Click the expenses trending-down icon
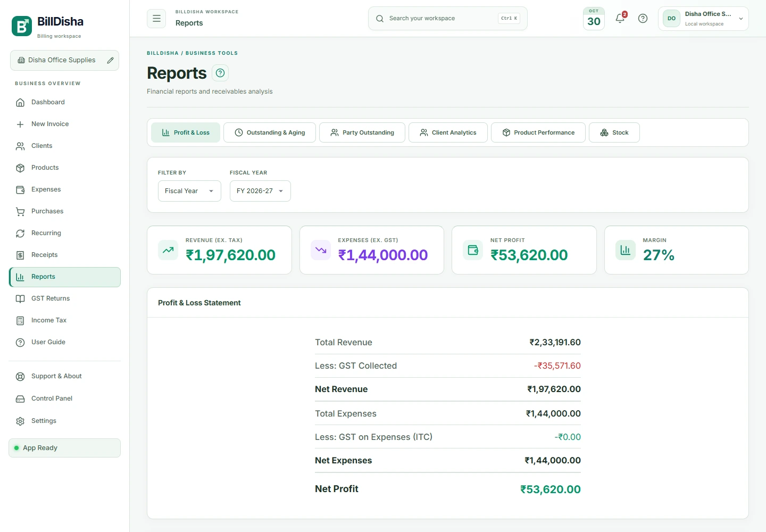Screen dimensions: 766x532 click(321, 250)
